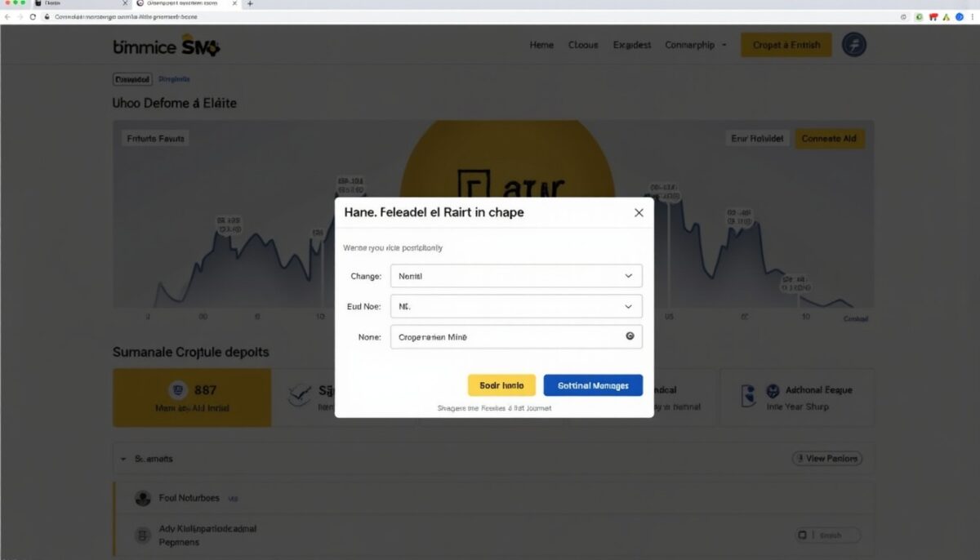Switch to the first browser tab
The image size is (980, 560).
pyautogui.click(x=82, y=4)
